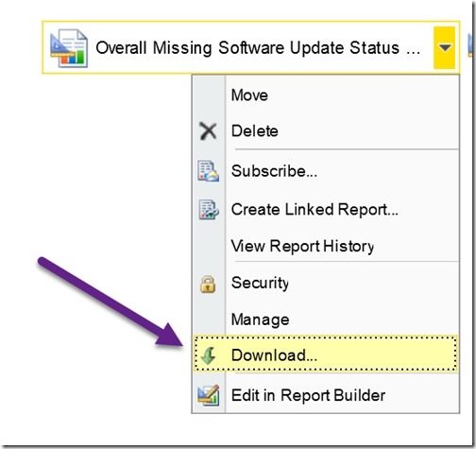The height and width of the screenshot is (449, 476).
Task: Click the report document icon
Action: click(x=69, y=48)
